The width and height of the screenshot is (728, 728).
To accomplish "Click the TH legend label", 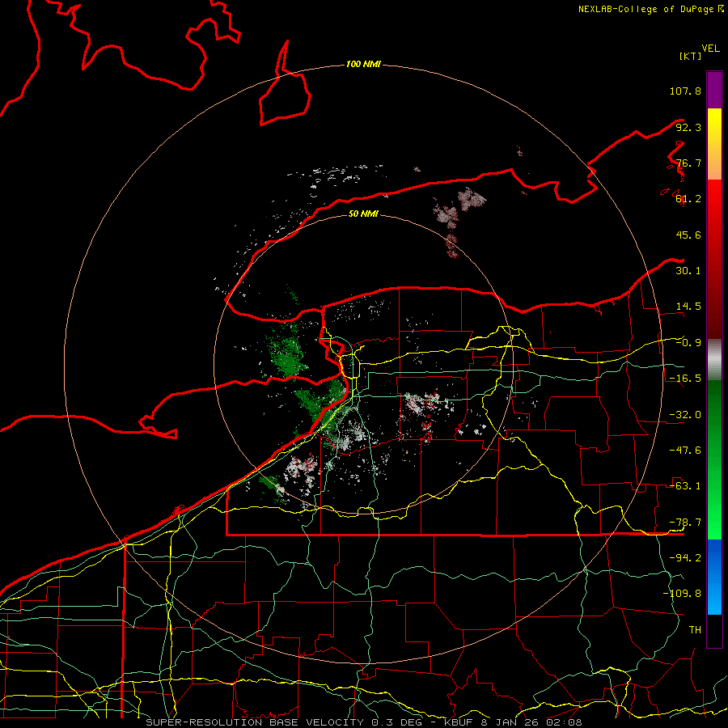I will 695,630.
